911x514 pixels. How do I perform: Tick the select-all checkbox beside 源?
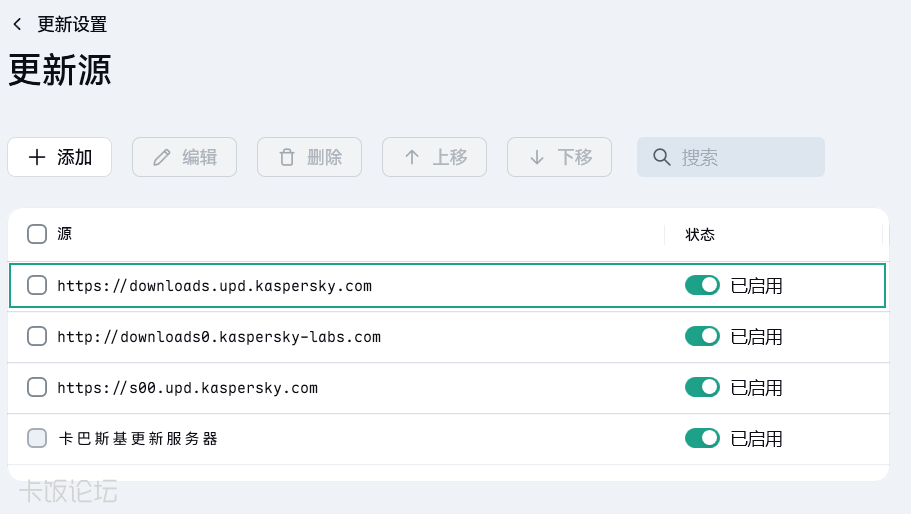pos(37,234)
